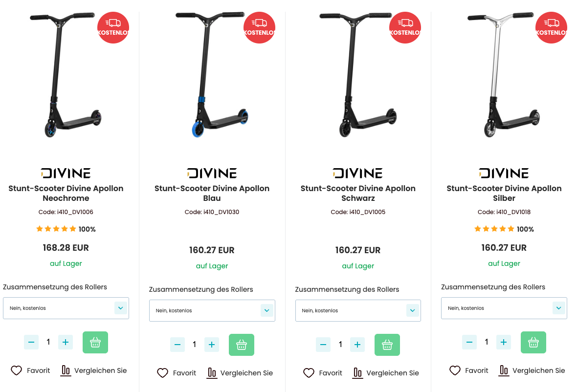This screenshot has height=392, width=577.
Task: Click the Apollon Blau scooter image
Action: [211, 75]
